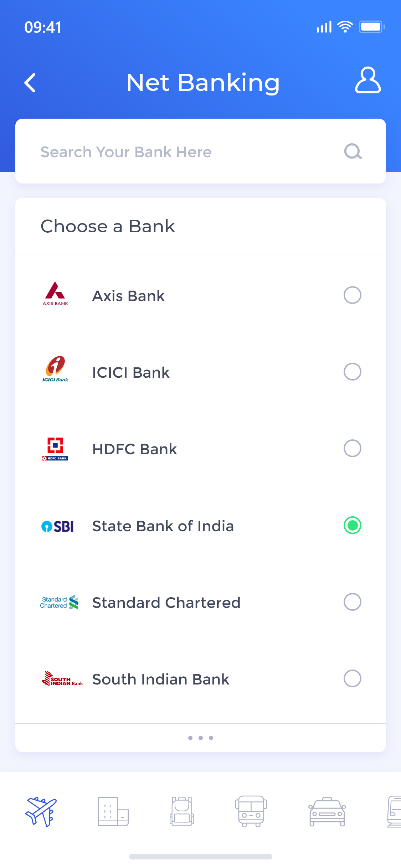401x868 pixels.
Task: Choose the ICICI Bank radio button
Action: 352,372
